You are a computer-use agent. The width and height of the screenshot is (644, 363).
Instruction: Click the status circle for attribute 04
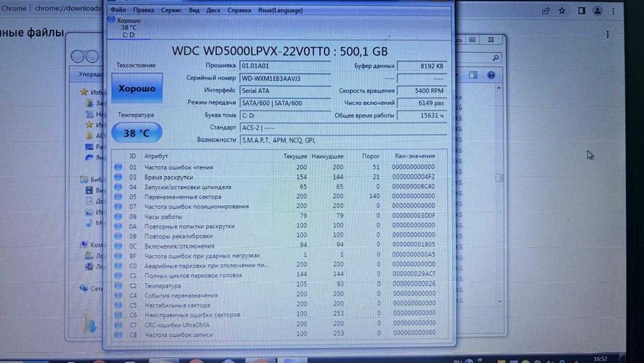(118, 186)
